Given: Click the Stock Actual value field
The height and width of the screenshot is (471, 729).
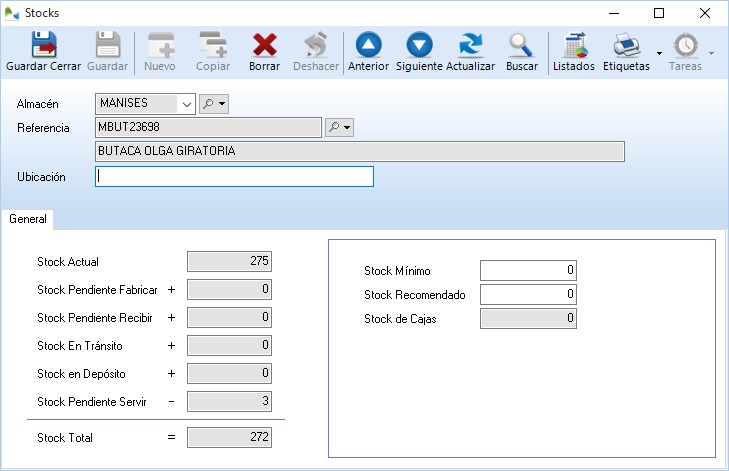Looking at the screenshot, I should click(x=229, y=262).
